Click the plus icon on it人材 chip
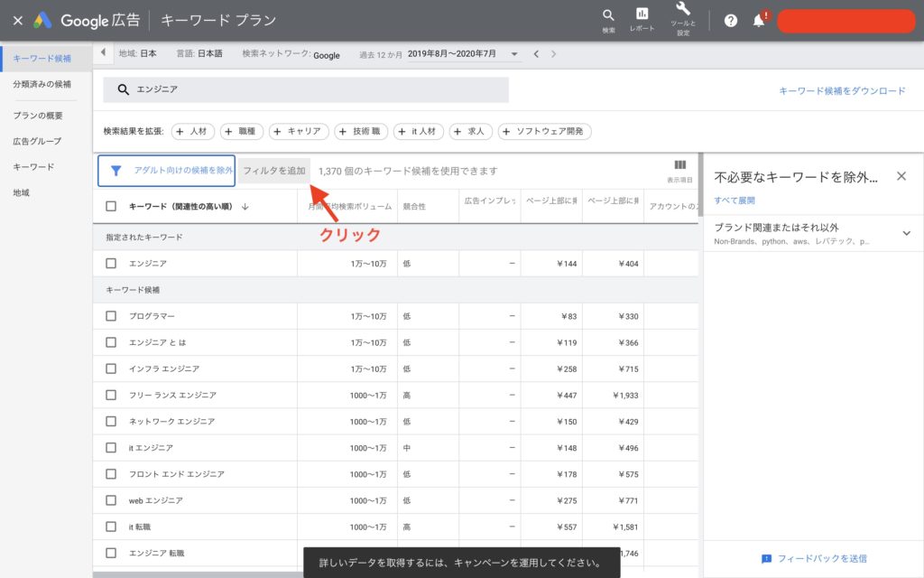The width and height of the screenshot is (924, 578). point(402,132)
